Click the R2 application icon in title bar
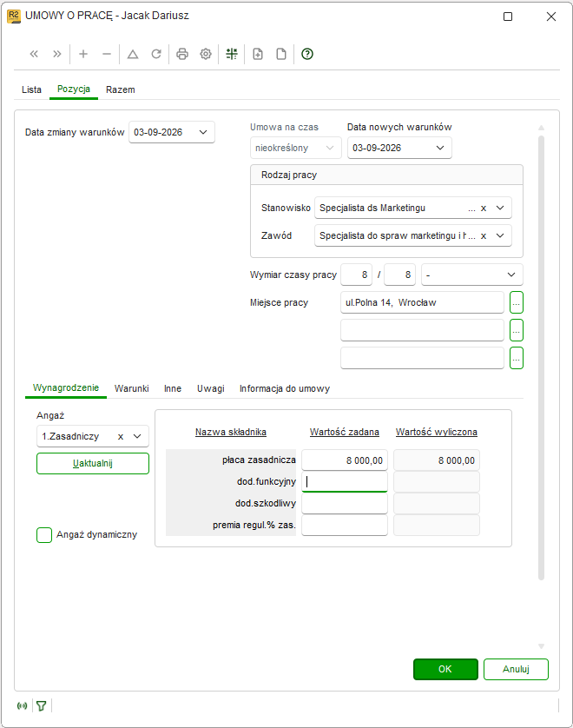 pos(14,17)
